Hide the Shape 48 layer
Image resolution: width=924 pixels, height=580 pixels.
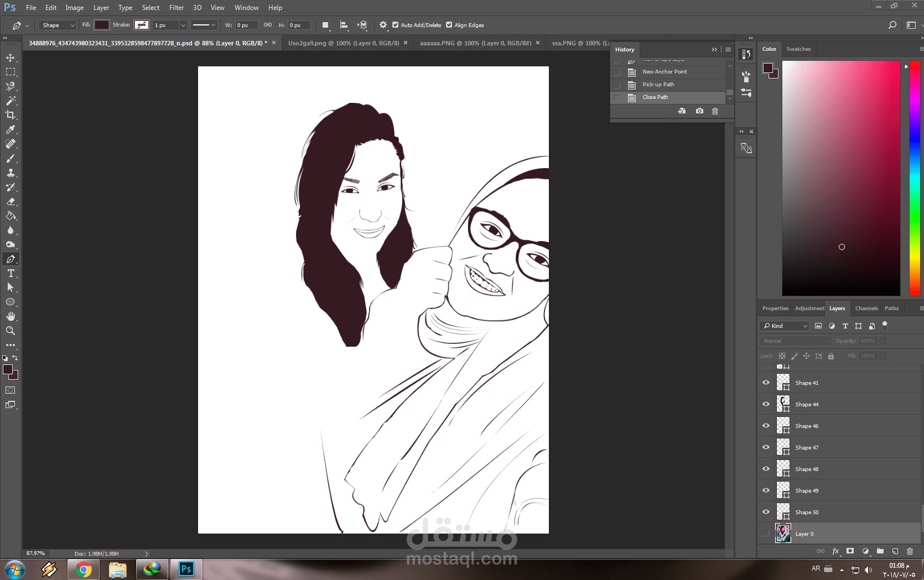click(766, 469)
